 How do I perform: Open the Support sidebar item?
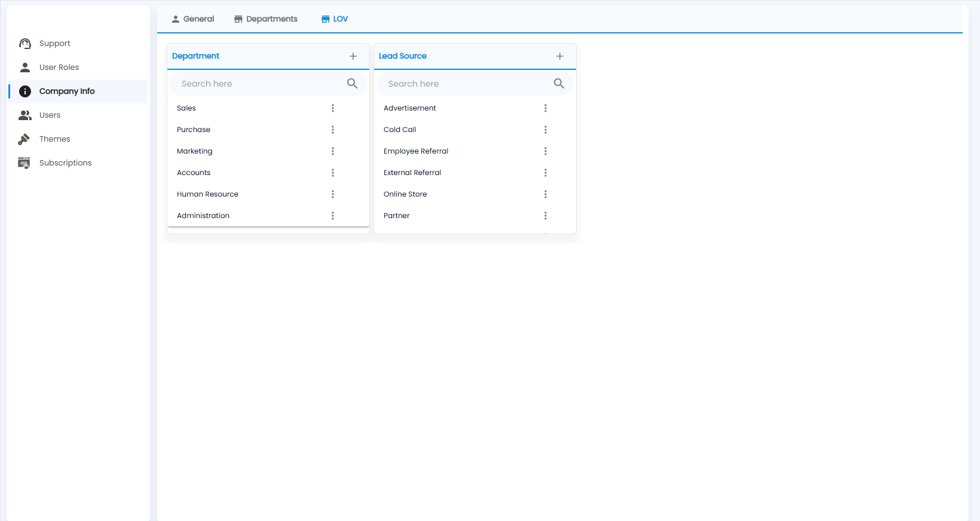(x=78, y=44)
